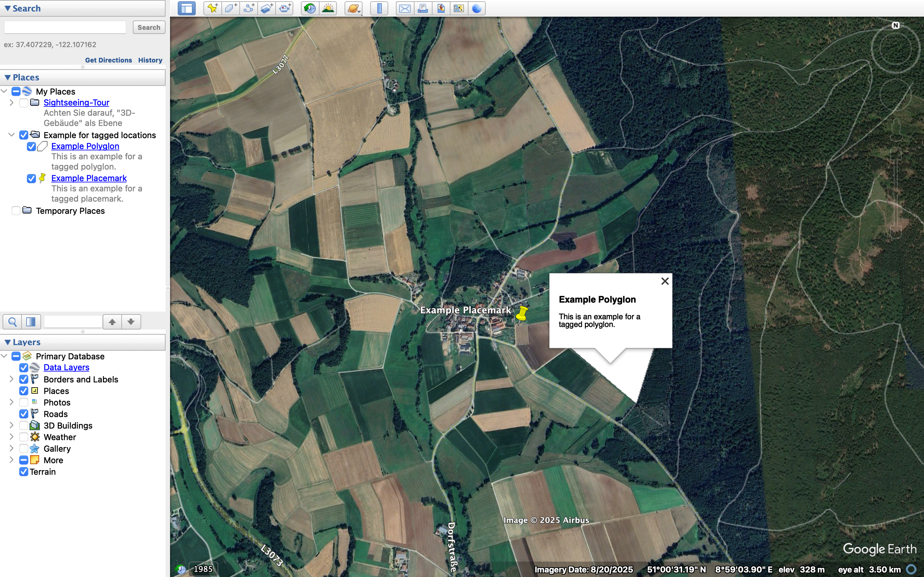Click the Add Image Overlay icon
924x577 pixels.
(x=267, y=8)
